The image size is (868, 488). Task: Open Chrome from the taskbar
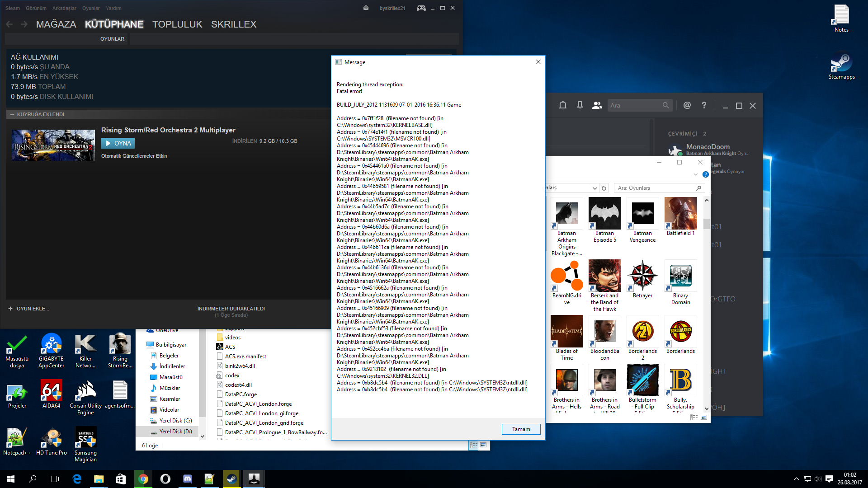coord(143,479)
